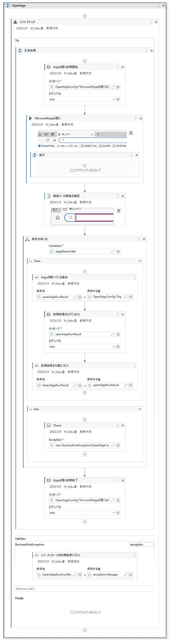
Task: Click plus below Edgeを開く処理終了 activity
Action: click(85, 522)
